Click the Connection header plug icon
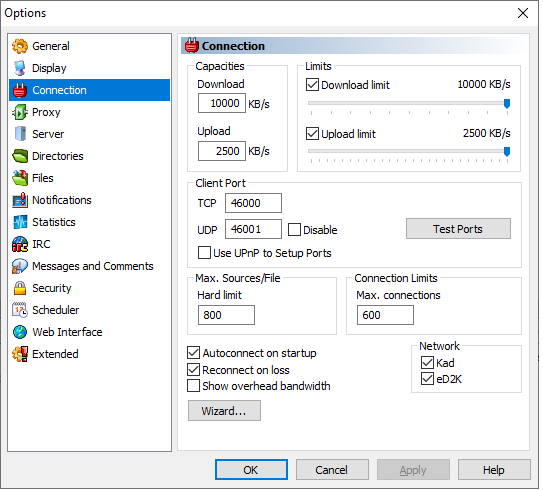 [192, 45]
